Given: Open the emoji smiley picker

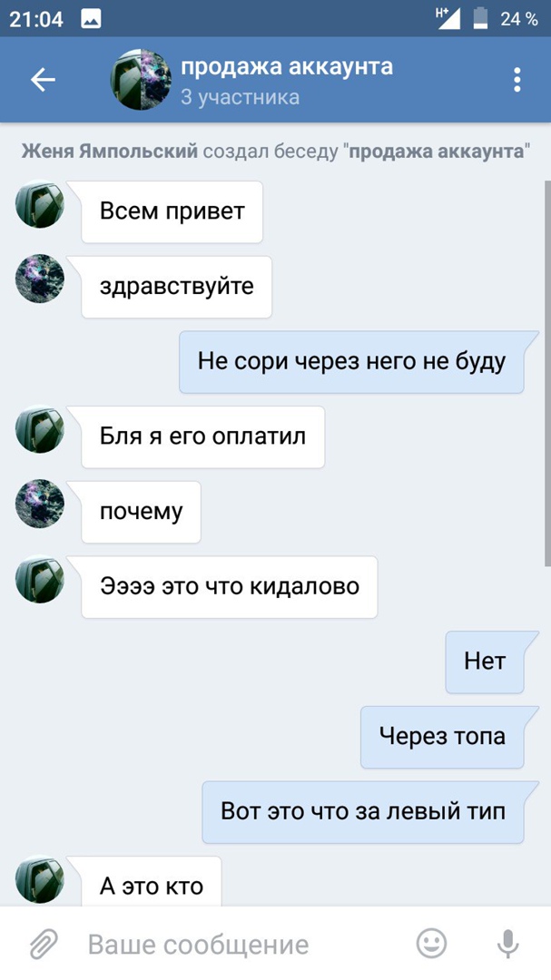Looking at the screenshot, I should (431, 943).
